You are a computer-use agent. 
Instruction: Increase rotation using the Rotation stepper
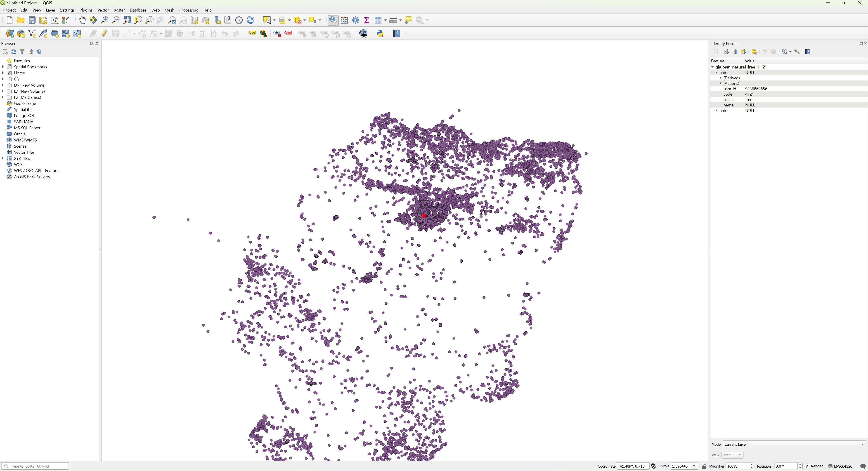coord(800,464)
